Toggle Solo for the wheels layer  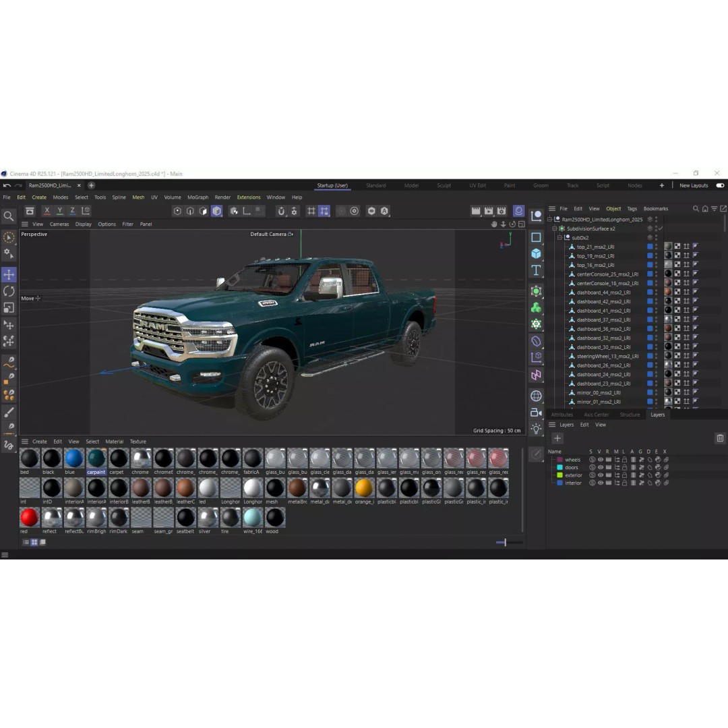(592, 460)
